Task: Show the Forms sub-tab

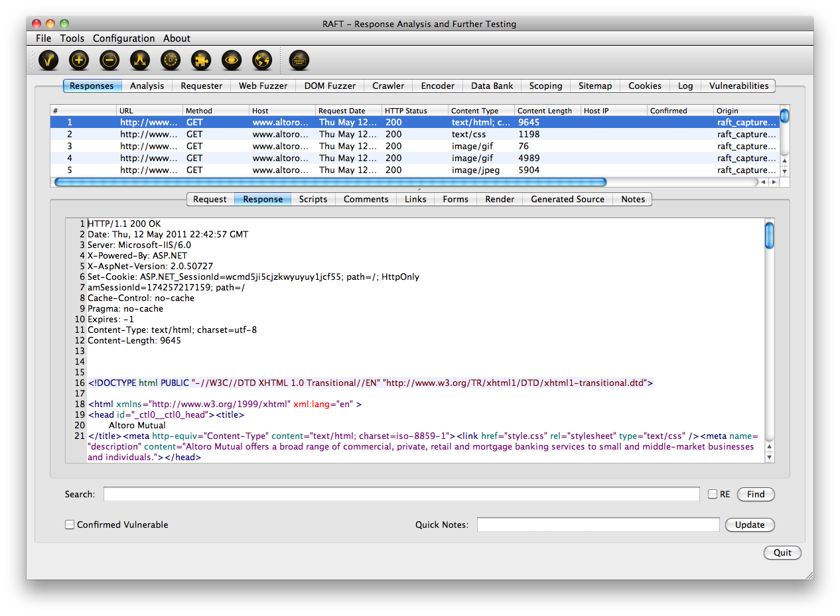Action: click(456, 199)
